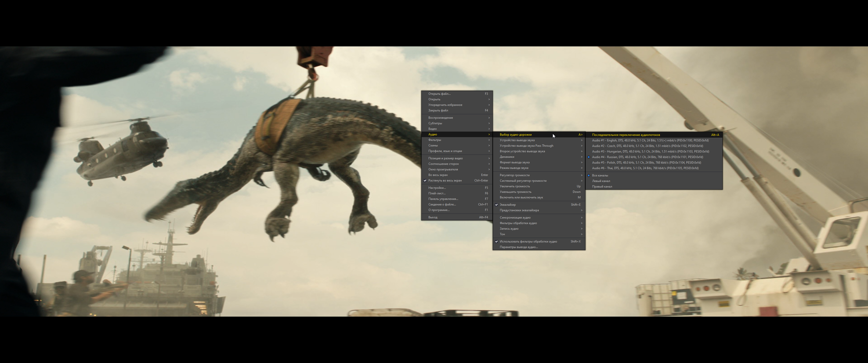Screen dimensions: 868x363
Task: Open 'Панель управления...' entry
Action: (x=457, y=199)
